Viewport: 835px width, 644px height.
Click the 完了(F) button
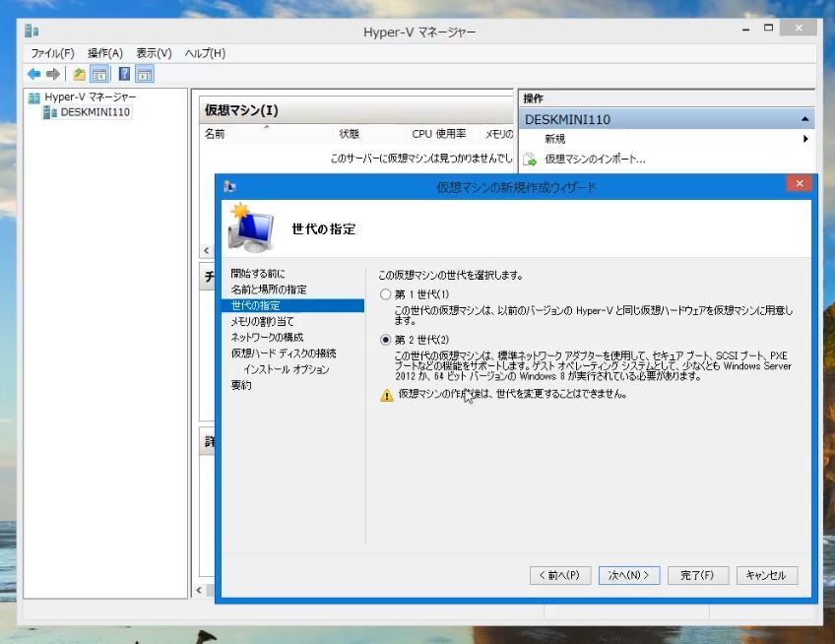697,575
